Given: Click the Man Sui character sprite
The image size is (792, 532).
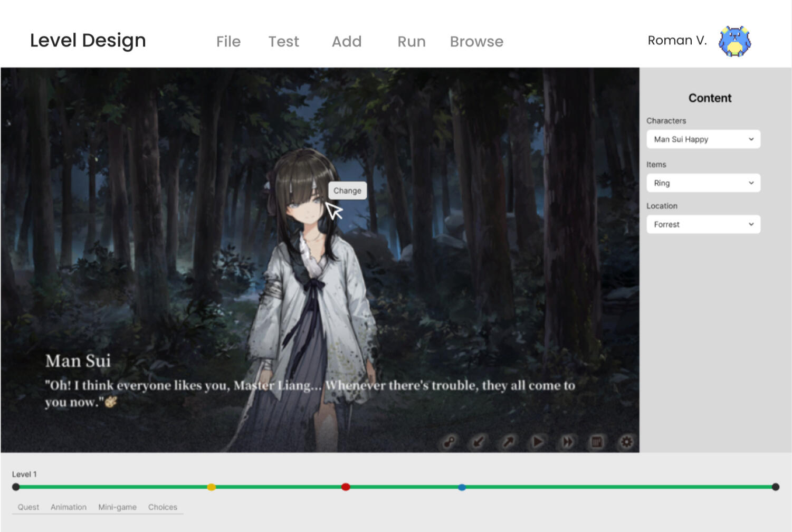Looking at the screenshot, I should [x=311, y=301].
